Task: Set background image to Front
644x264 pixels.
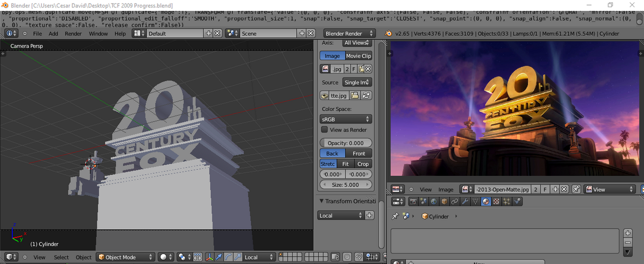Action: (x=359, y=153)
